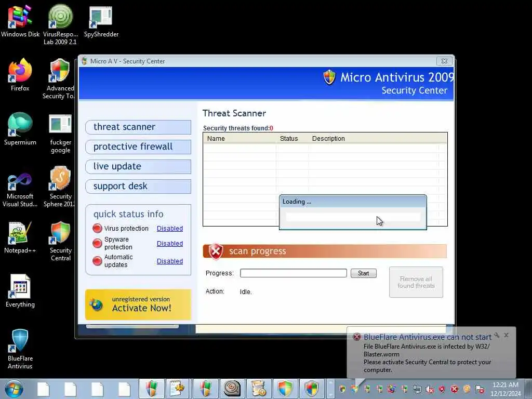
Task: Close the Micro A V Security Center window
Action: (x=444, y=61)
